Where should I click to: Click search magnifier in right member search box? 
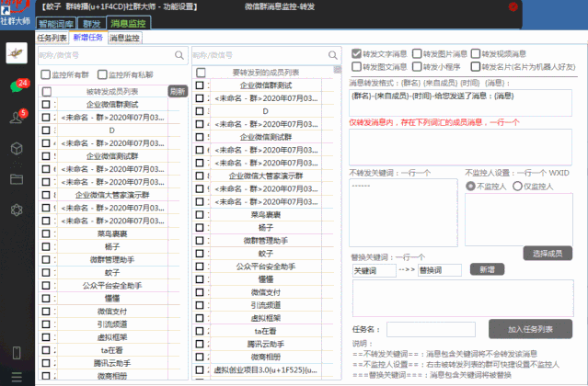pyautogui.click(x=332, y=55)
